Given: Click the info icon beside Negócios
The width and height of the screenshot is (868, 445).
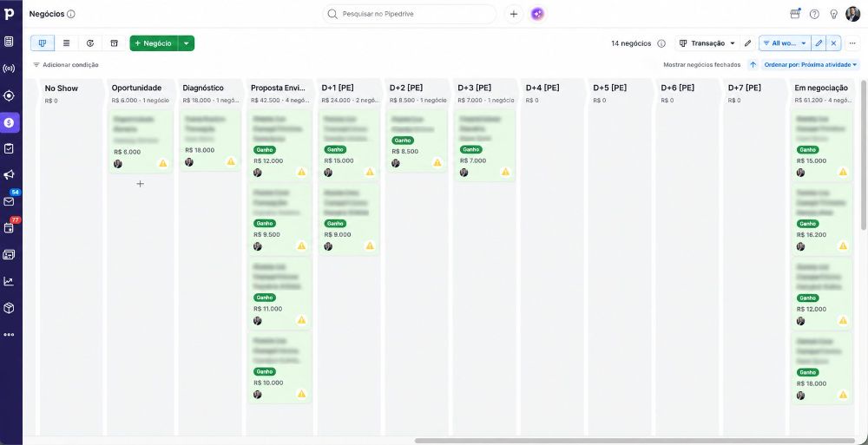Looking at the screenshot, I should (71, 15).
